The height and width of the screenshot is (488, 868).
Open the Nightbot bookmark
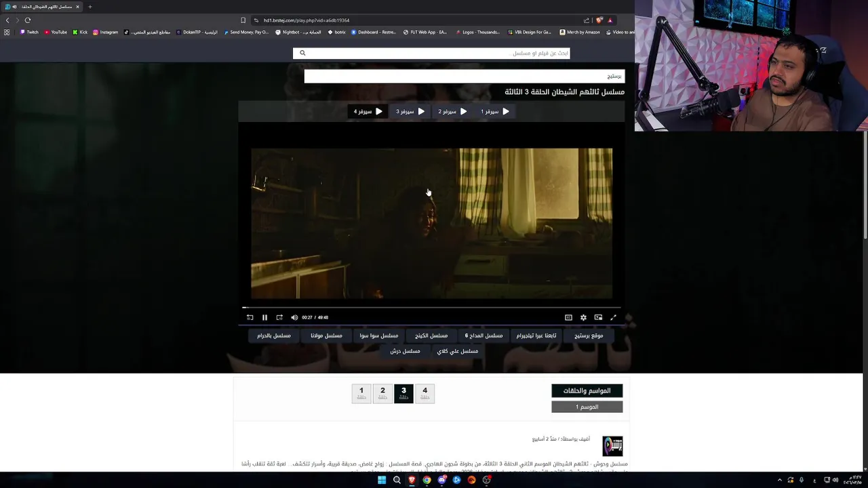click(298, 32)
